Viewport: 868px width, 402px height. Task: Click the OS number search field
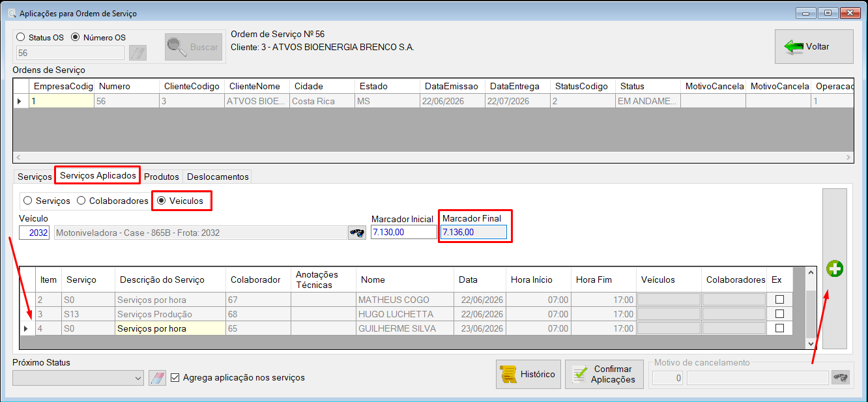(x=70, y=53)
